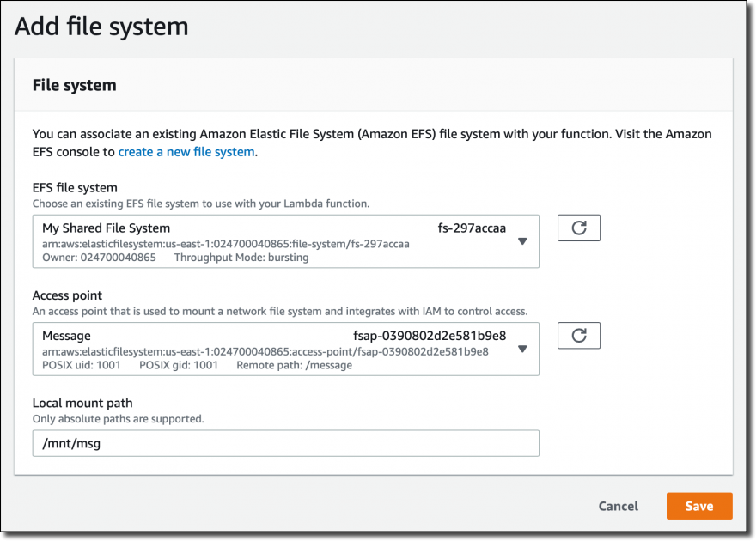
Task: Cancel adding the file system
Action: 618,506
